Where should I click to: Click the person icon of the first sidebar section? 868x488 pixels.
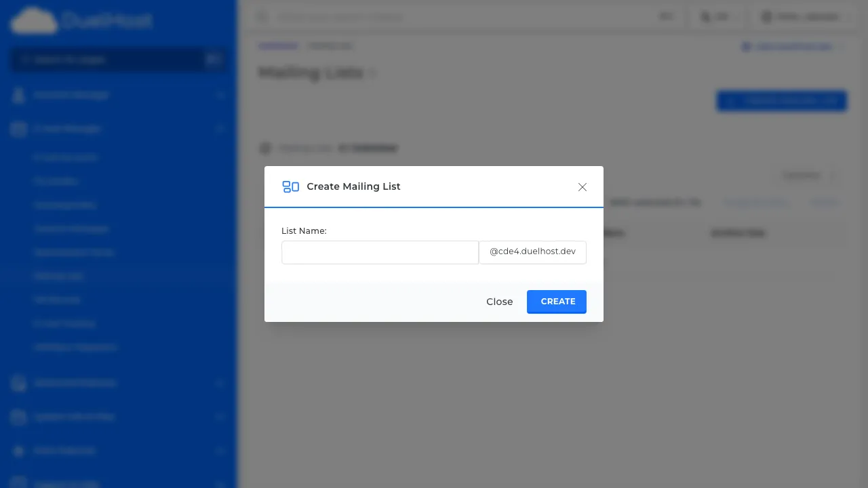[x=18, y=95]
